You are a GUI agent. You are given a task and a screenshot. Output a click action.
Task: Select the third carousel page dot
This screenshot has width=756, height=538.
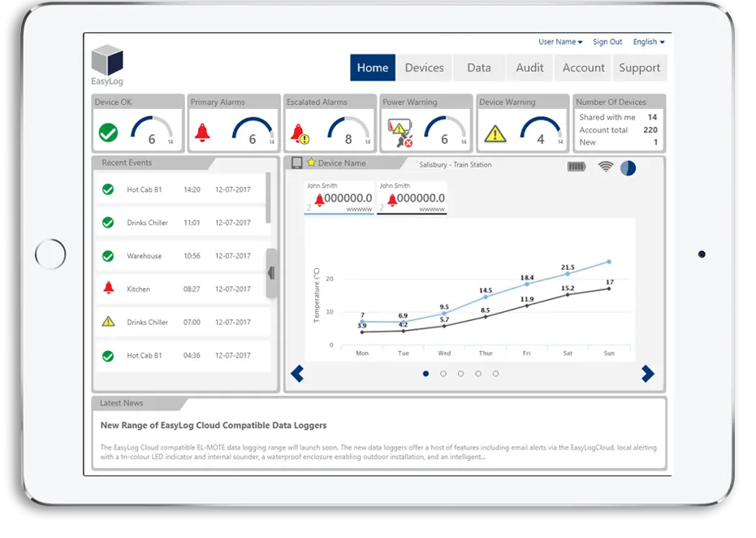(460, 374)
